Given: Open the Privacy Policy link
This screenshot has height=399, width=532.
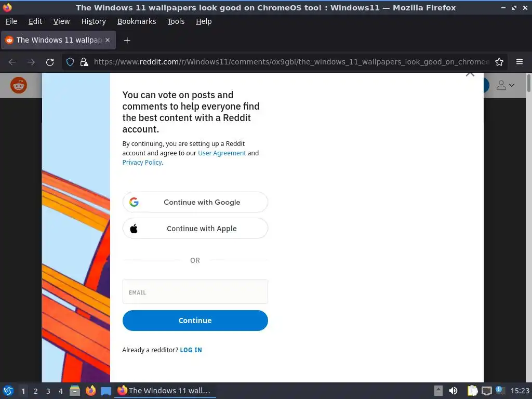Looking at the screenshot, I should (x=142, y=163).
